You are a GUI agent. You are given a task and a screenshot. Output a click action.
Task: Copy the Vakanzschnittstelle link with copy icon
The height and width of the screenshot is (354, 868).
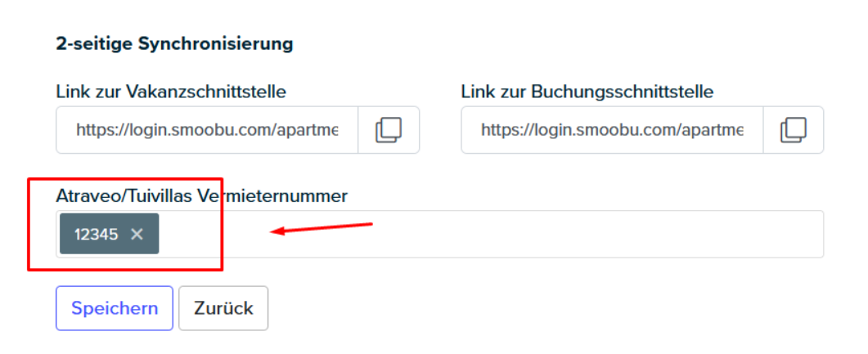point(389,130)
